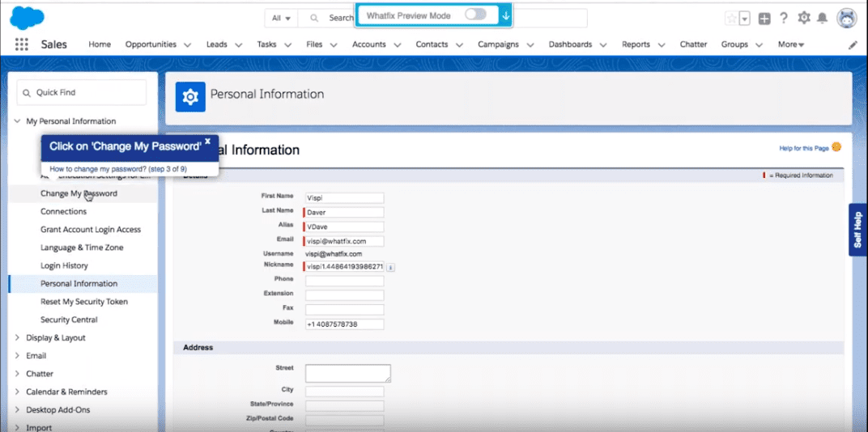
Task: Open the Files tab
Action: pyautogui.click(x=314, y=44)
